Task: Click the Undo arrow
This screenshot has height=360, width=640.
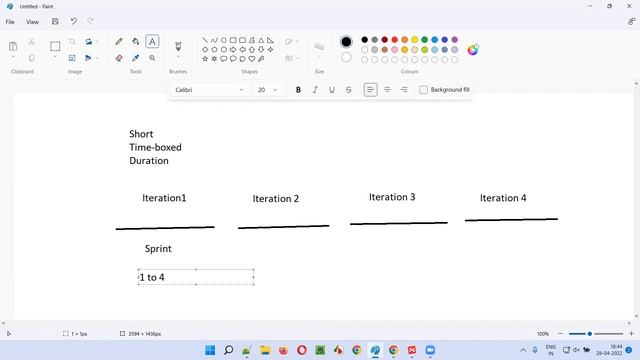Action: (x=73, y=22)
